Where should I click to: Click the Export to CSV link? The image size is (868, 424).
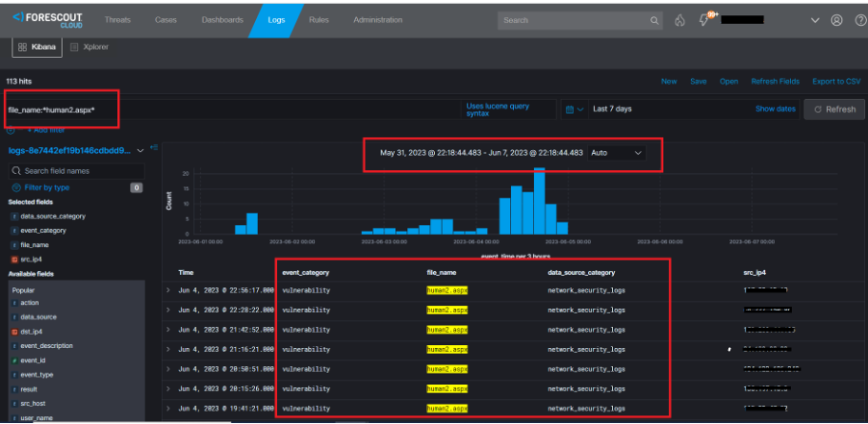coord(835,82)
